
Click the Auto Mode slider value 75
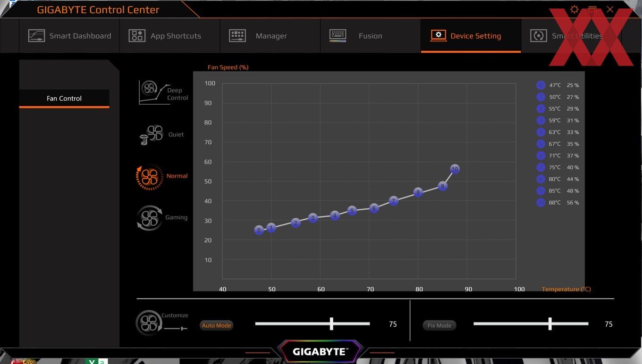click(393, 324)
